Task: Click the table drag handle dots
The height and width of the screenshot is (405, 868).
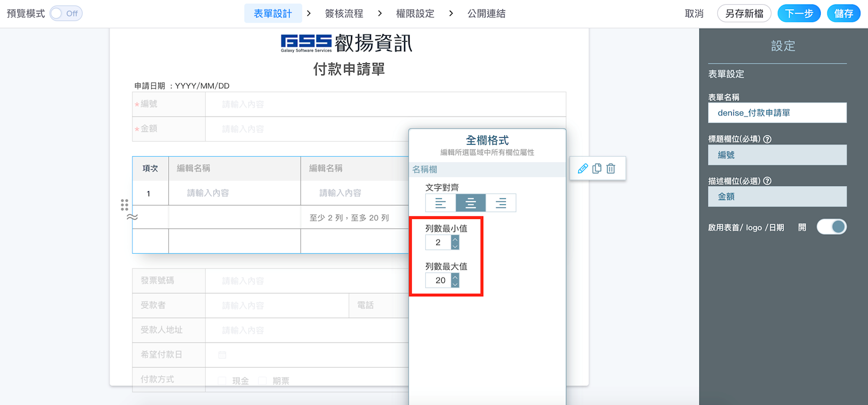Action: (124, 205)
